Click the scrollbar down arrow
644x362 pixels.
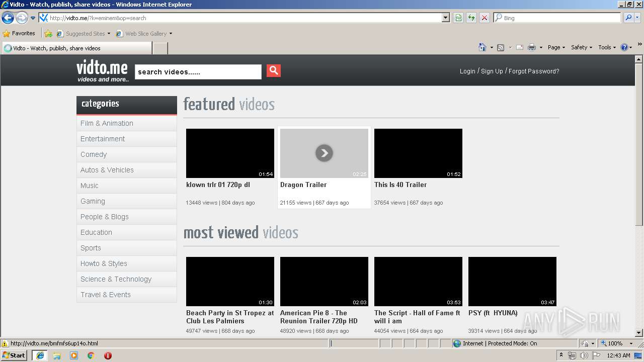(x=639, y=333)
